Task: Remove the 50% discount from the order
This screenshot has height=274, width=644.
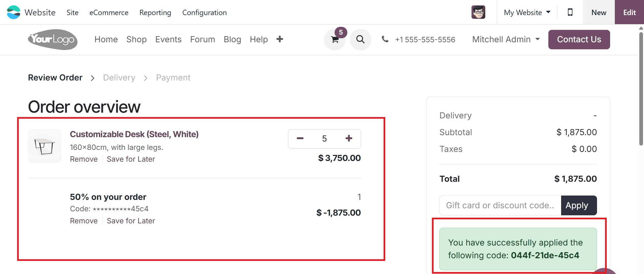Action: point(84,221)
